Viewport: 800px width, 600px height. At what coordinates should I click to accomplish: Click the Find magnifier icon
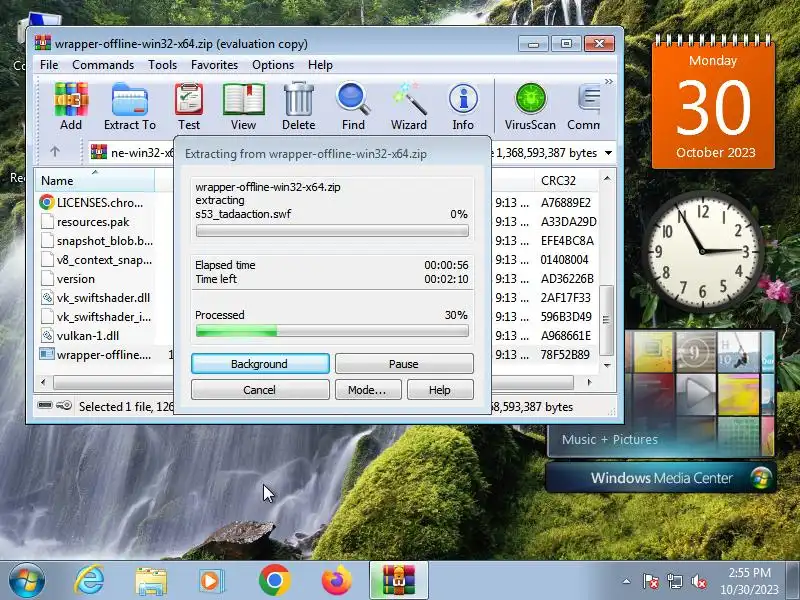(353, 106)
